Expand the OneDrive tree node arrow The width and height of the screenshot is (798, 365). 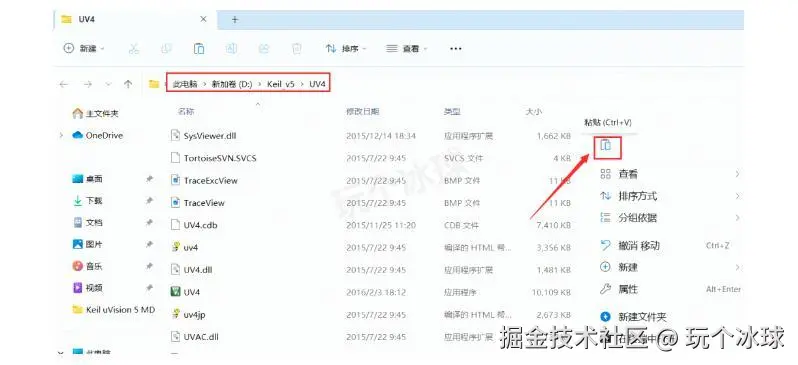click(x=62, y=135)
